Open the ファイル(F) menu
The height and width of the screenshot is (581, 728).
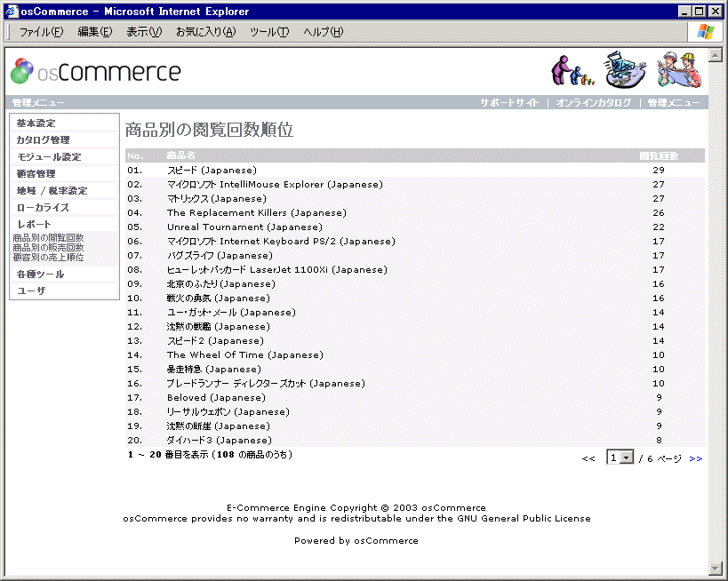click(41, 32)
